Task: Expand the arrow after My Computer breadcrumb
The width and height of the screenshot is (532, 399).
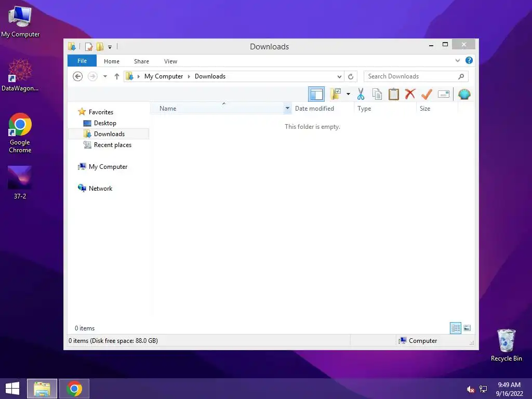Action: click(x=189, y=76)
